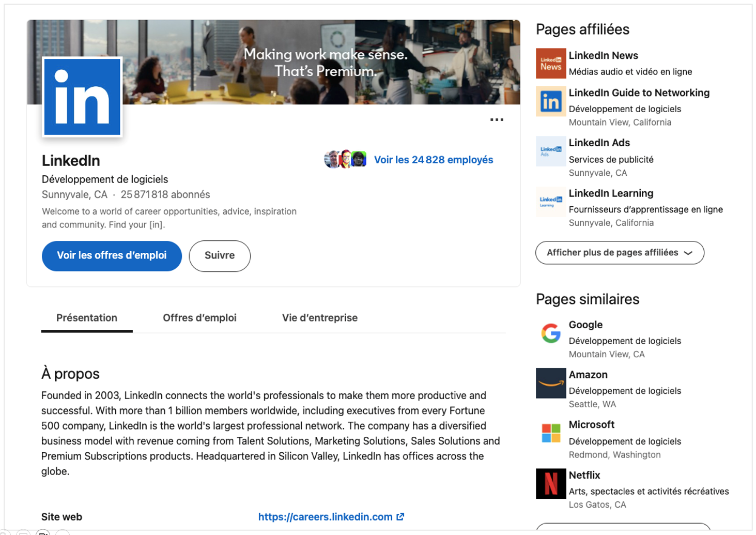Click the Google logo in similar pages
Image resolution: width=756 pixels, height=535 pixels.
(x=551, y=333)
